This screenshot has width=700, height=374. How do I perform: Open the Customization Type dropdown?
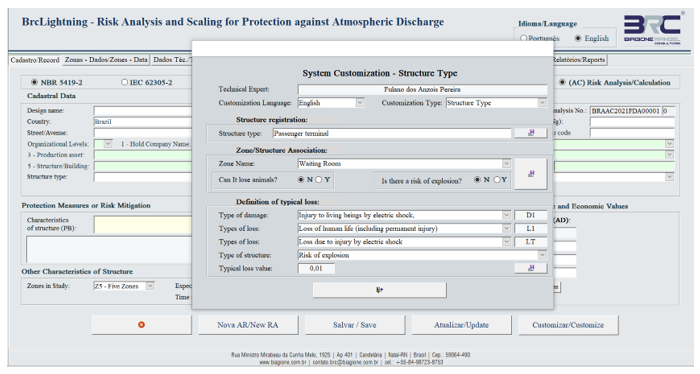542,103
